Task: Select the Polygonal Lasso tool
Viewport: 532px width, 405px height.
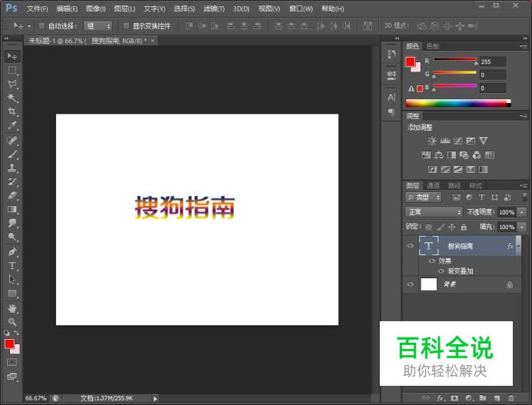Action: (12, 84)
